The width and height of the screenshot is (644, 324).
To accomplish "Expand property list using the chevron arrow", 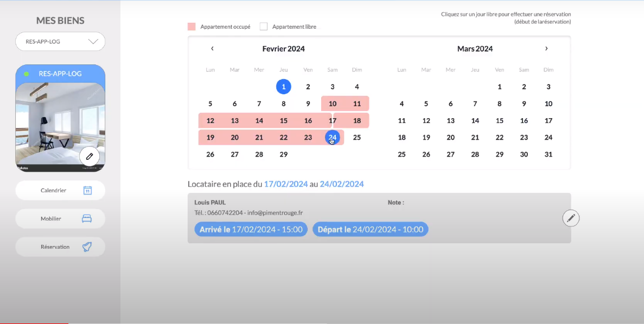I will pyautogui.click(x=93, y=42).
